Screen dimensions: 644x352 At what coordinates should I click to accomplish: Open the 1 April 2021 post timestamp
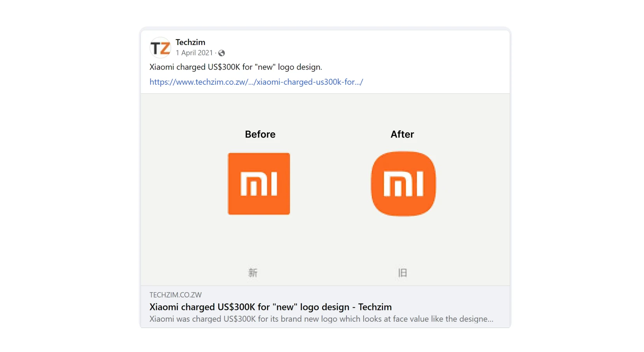194,53
